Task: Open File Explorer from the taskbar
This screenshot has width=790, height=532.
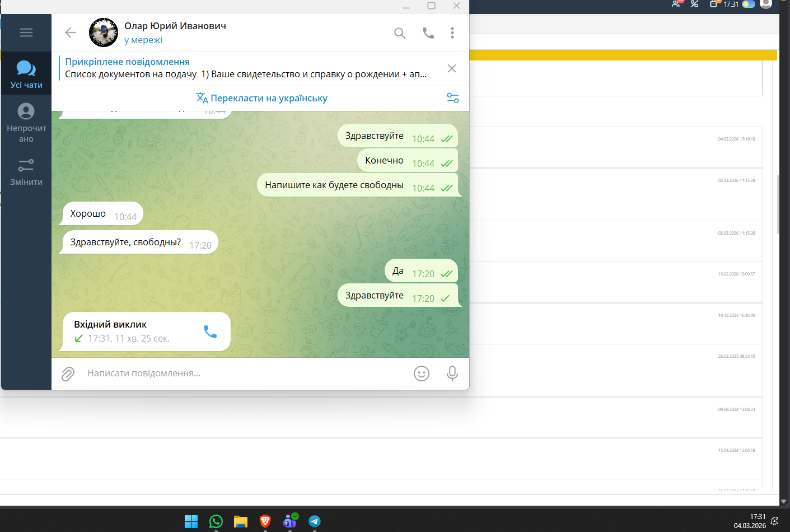Action: click(x=241, y=521)
